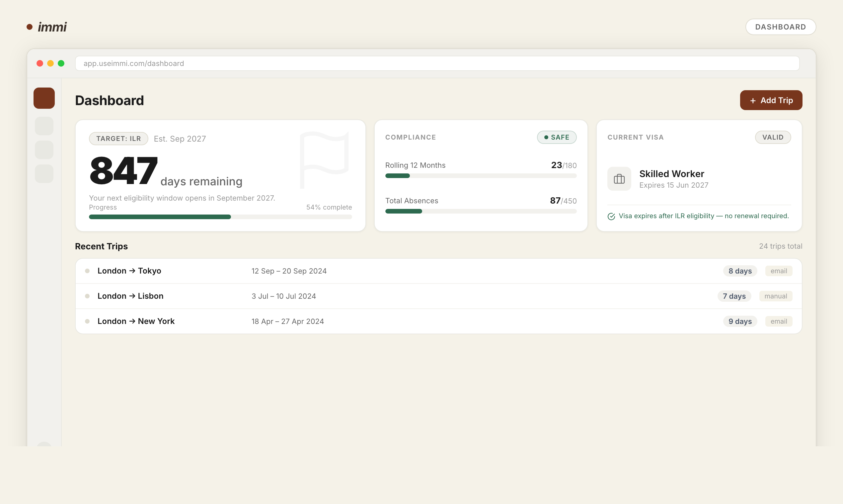843x504 pixels.
Task: Open the third sidebar navigation icon
Action: (44, 150)
